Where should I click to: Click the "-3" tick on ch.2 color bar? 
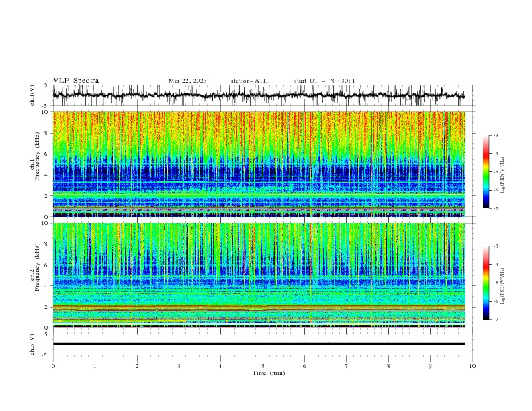tap(496, 246)
